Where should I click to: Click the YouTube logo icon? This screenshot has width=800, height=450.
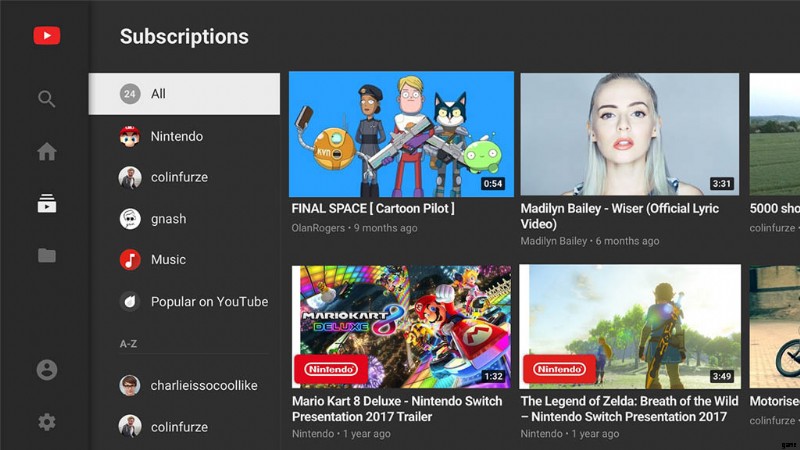click(47, 36)
